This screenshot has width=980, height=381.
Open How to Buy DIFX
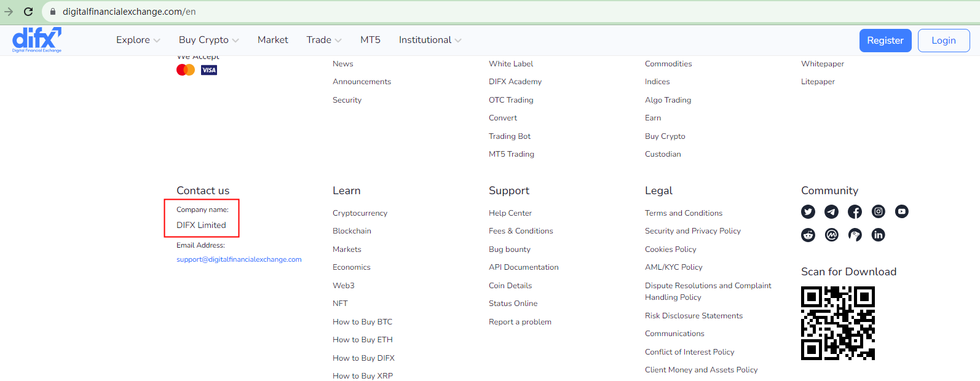[x=363, y=358]
